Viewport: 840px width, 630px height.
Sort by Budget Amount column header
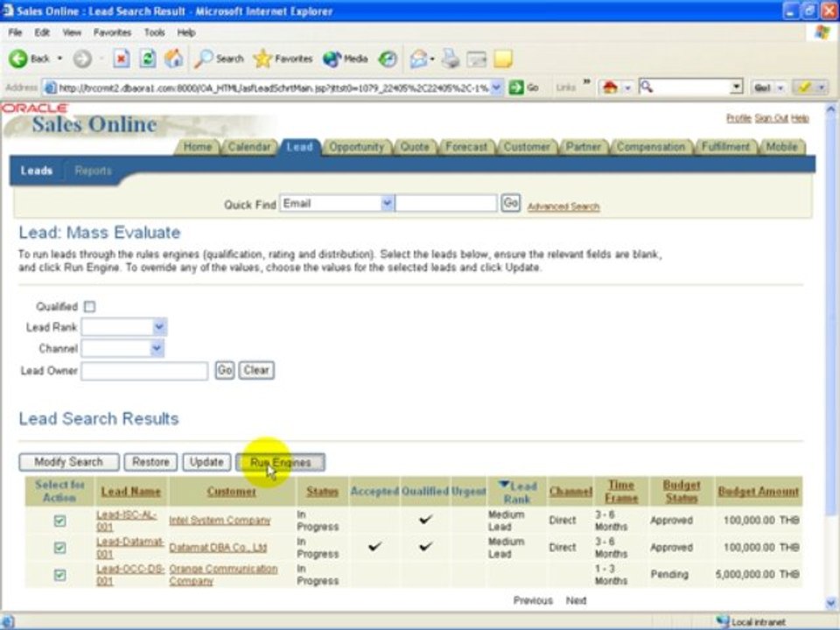(758, 492)
